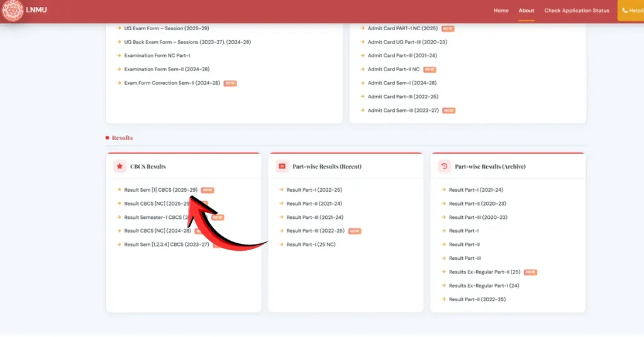The height and width of the screenshot is (337, 644).
Task: Open Examination Form Sem-II (2024-28)
Action: point(167,69)
